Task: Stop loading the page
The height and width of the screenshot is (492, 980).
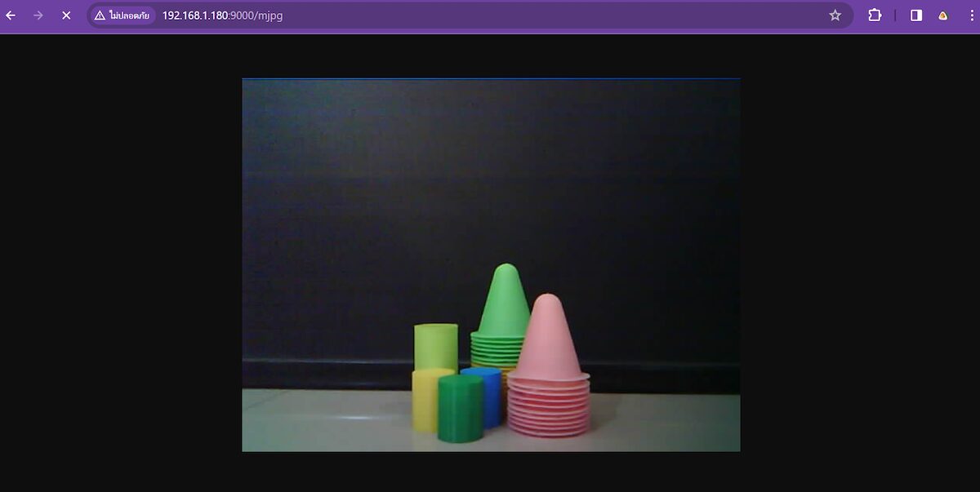Action: click(66, 16)
